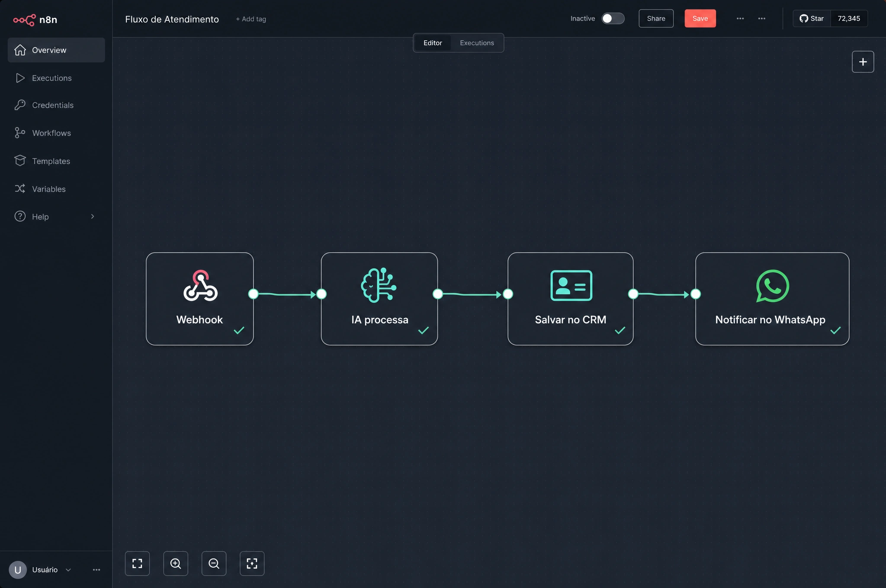Click the zoom in magnifier icon

[x=176, y=563]
